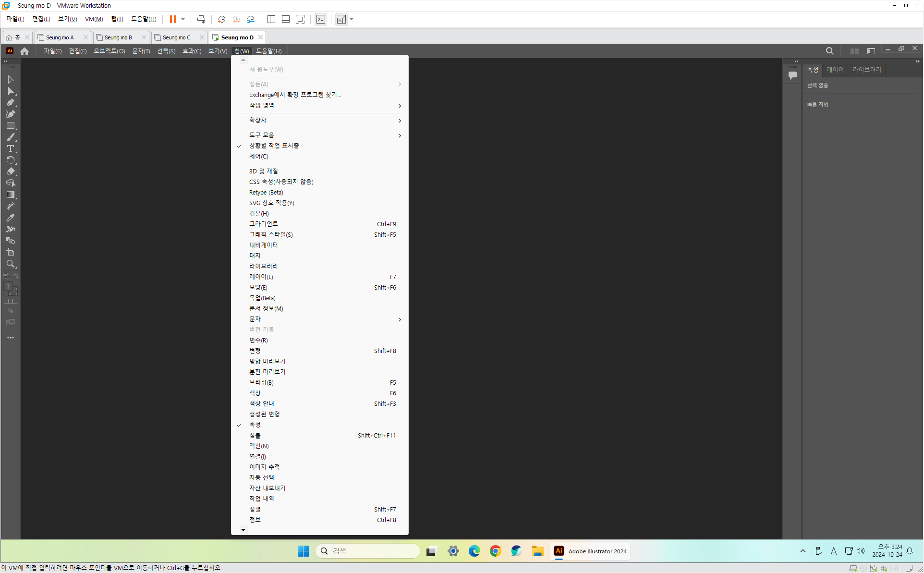924x573 pixels.
Task: Select the Rectangle tool
Action: 11,126
